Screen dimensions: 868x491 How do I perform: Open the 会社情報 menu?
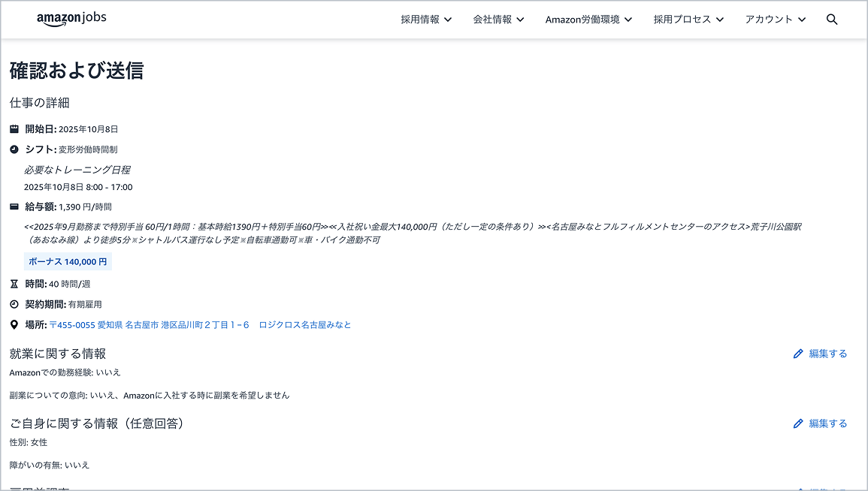point(498,20)
